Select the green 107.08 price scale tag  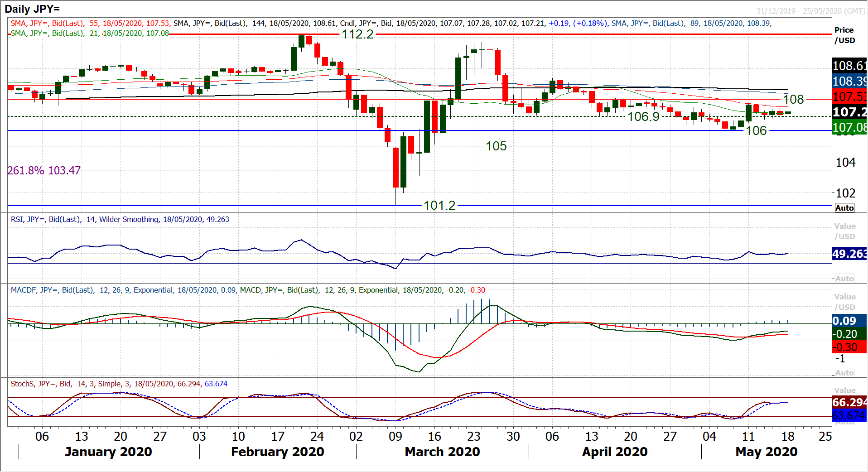tap(849, 128)
